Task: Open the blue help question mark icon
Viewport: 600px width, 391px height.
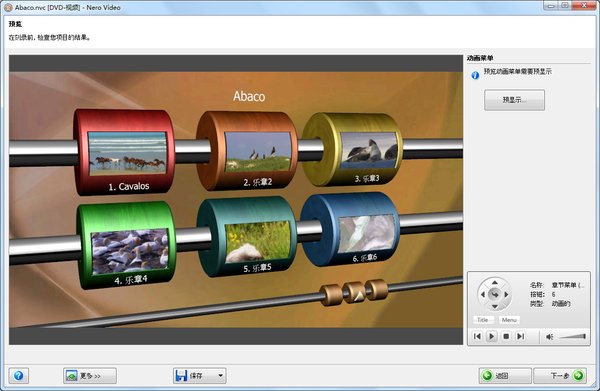Action: pos(18,376)
